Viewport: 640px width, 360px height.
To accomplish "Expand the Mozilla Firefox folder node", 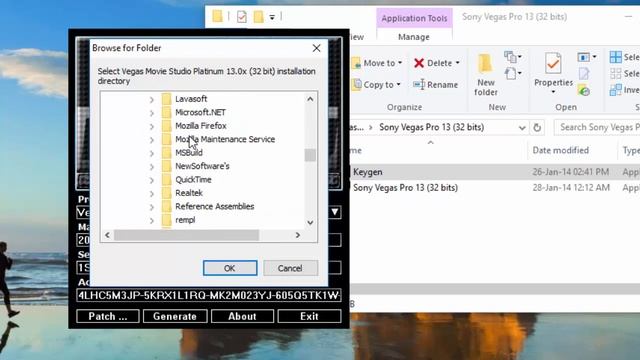I will 152,126.
